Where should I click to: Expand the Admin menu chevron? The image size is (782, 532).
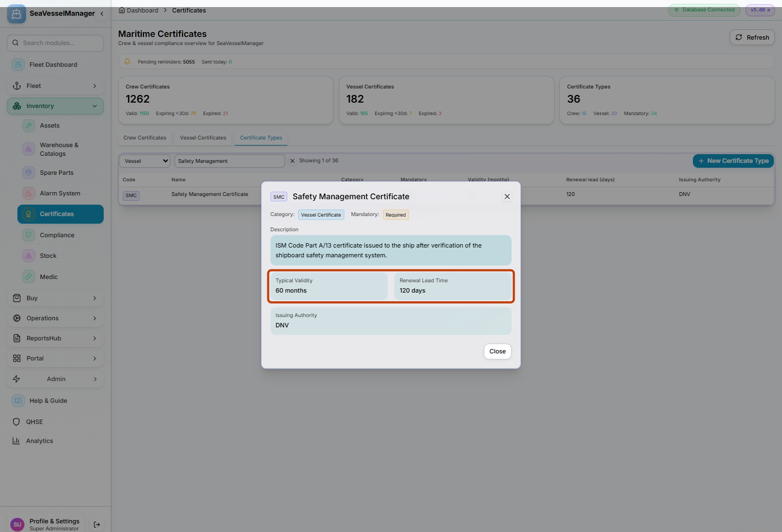[x=94, y=379]
